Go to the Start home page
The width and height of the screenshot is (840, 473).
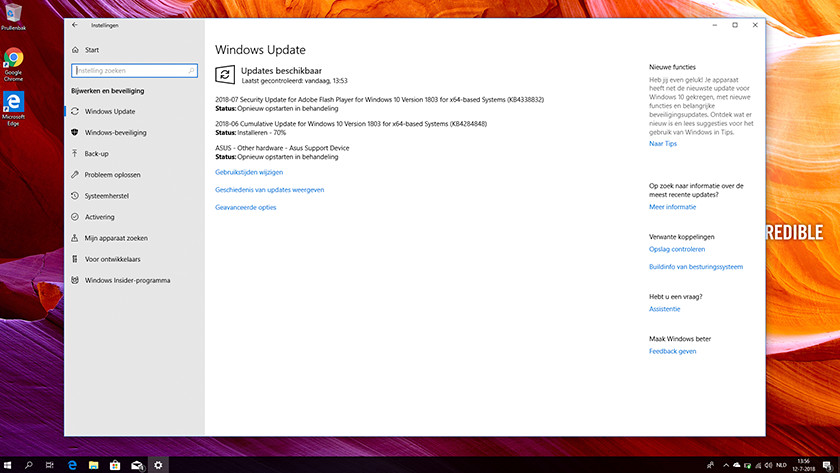[91, 49]
